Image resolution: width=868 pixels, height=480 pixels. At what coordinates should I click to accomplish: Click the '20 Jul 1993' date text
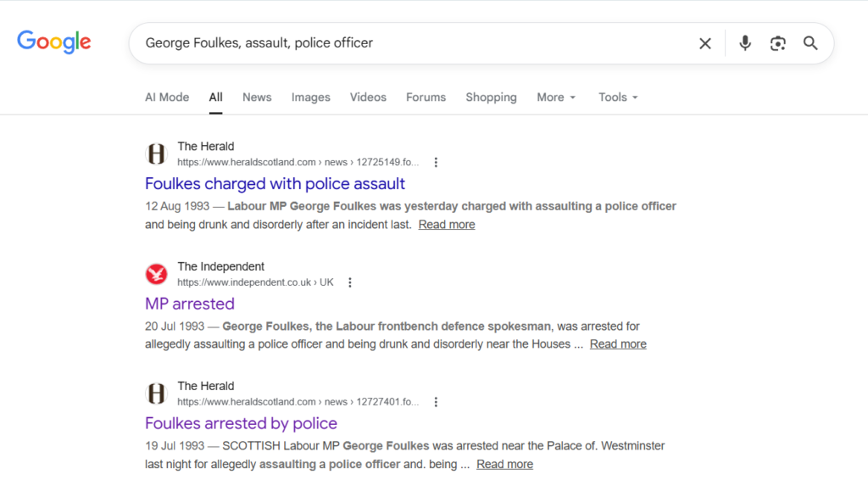tap(175, 327)
